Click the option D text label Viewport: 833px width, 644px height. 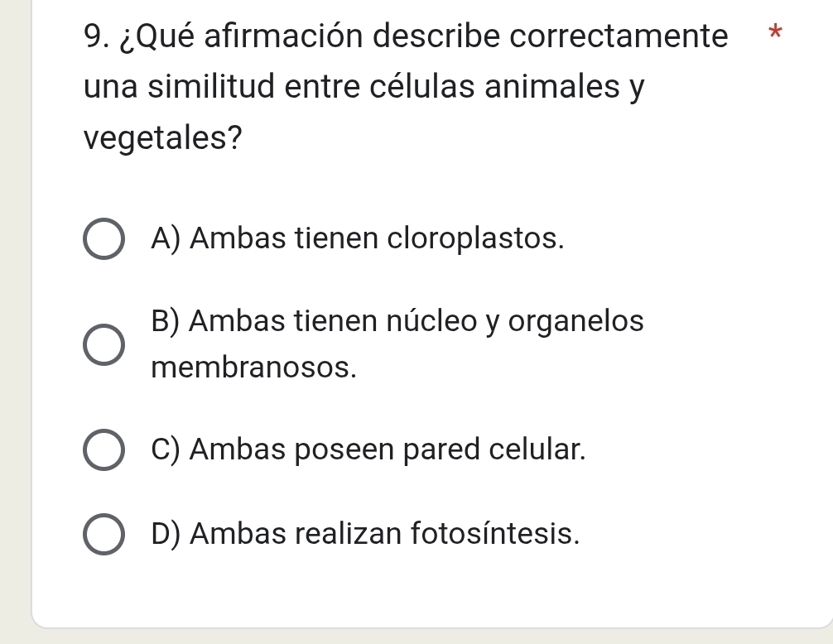coord(367,534)
